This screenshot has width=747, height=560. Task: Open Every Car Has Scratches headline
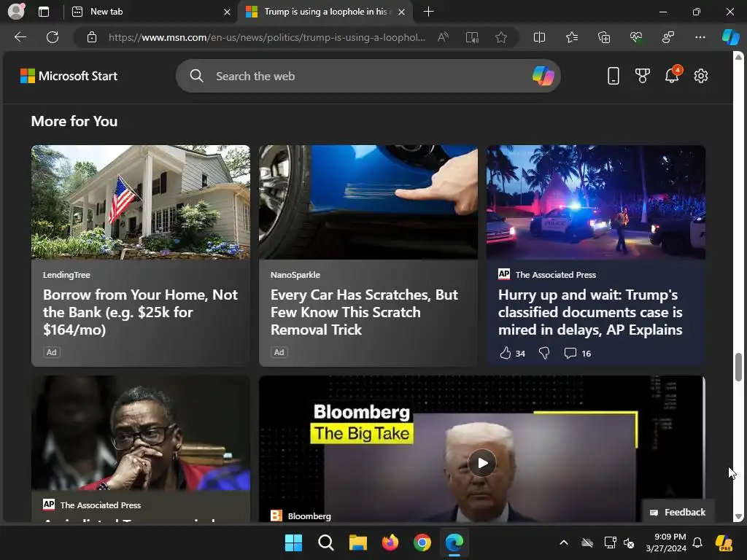pos(364,312)
